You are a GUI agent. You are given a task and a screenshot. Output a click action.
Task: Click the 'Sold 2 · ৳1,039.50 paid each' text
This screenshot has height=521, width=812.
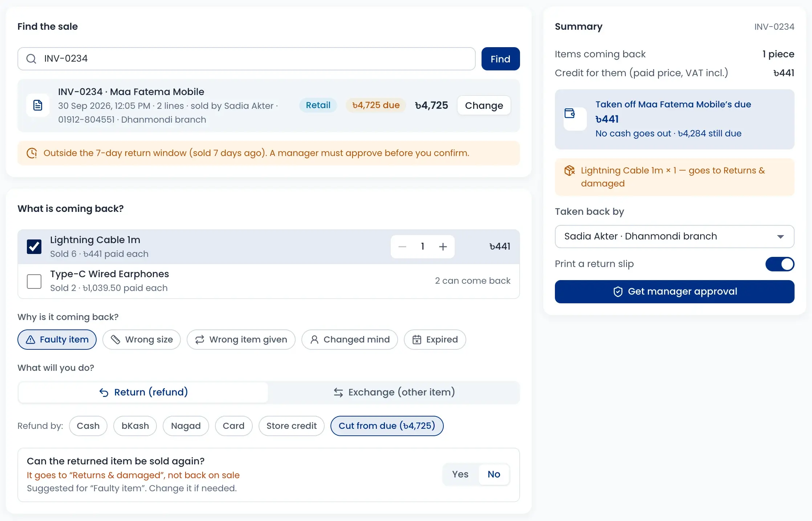coord(109,288)
